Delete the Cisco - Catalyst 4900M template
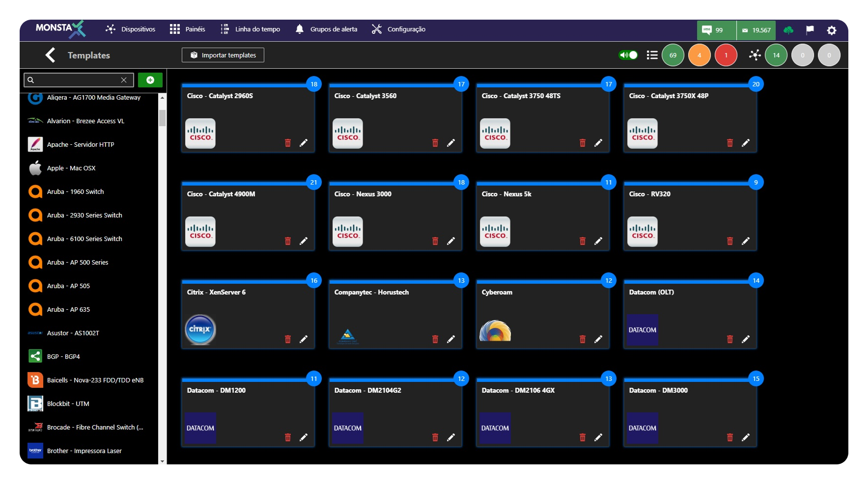 tap(288, 241)
